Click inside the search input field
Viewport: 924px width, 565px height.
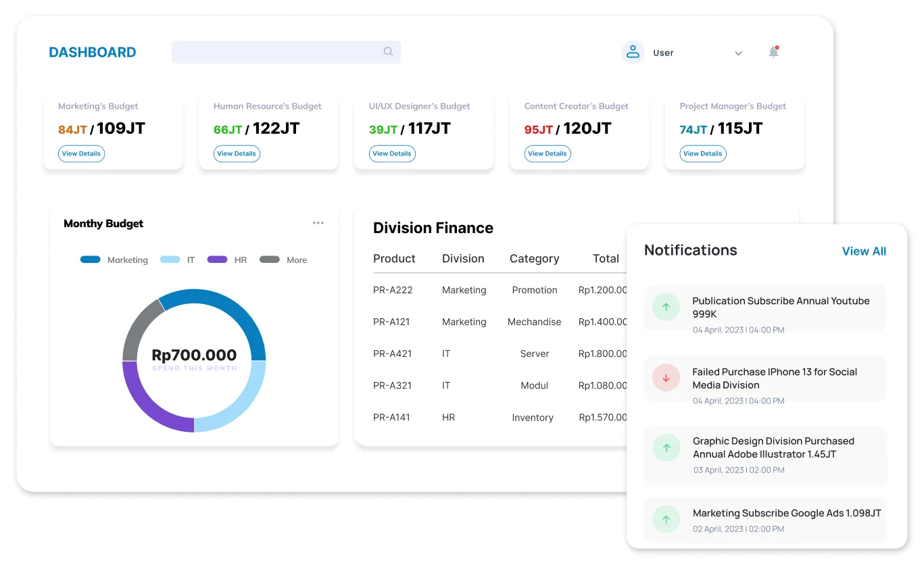click(x=277, y=52)
